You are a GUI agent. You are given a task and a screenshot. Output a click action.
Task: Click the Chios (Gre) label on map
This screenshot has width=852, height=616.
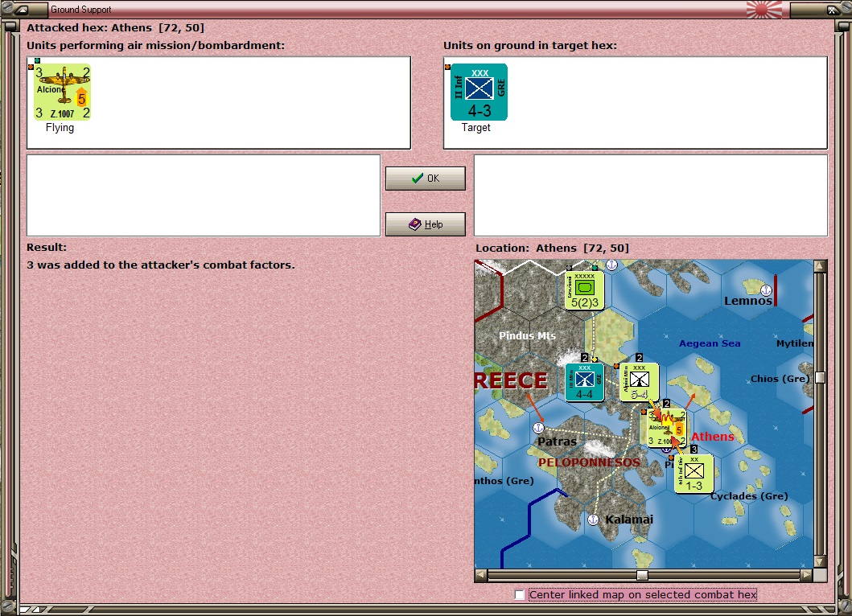[x=780, y=379]
